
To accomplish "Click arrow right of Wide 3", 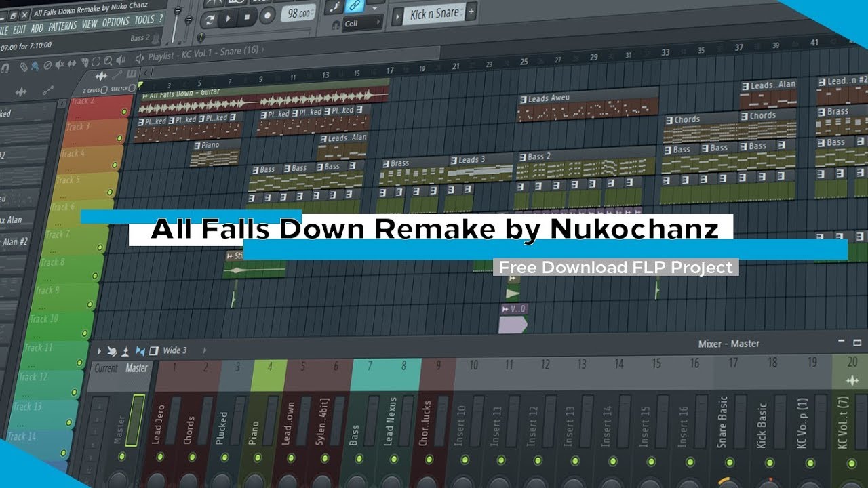I will 205,350.
